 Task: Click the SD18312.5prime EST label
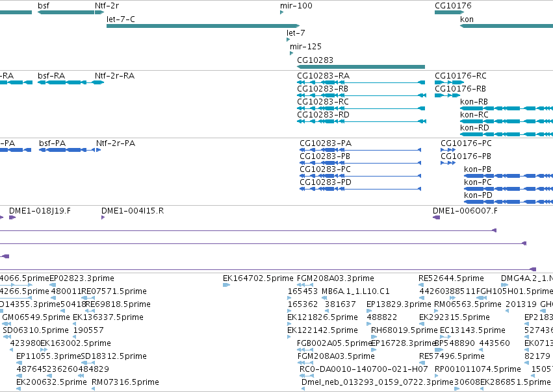click(114, 356)
